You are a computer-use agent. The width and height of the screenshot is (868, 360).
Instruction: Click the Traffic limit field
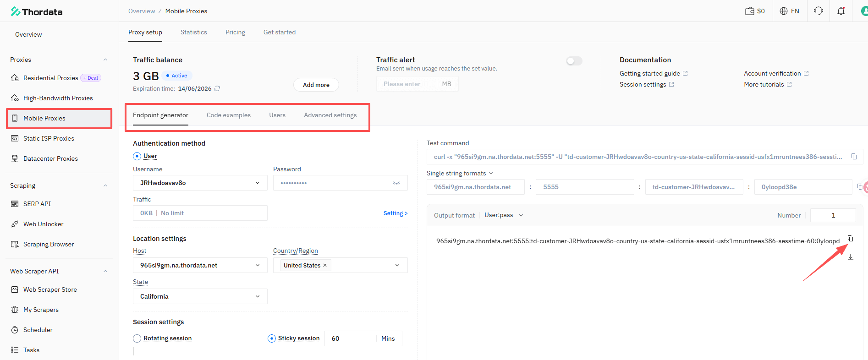click(x=200, y=213)
